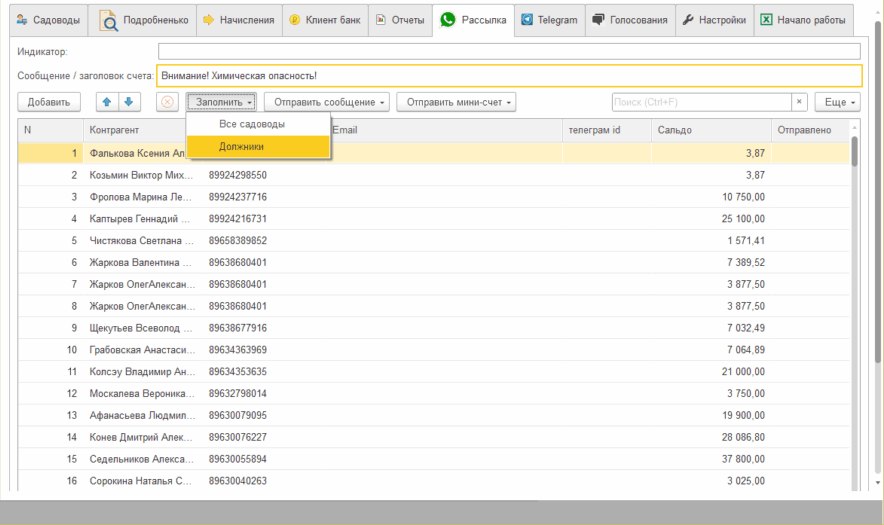Image resolution: width=884 pixels, height=525 pixels.
Task: Expand the Еще menu button
Action: 837,102
